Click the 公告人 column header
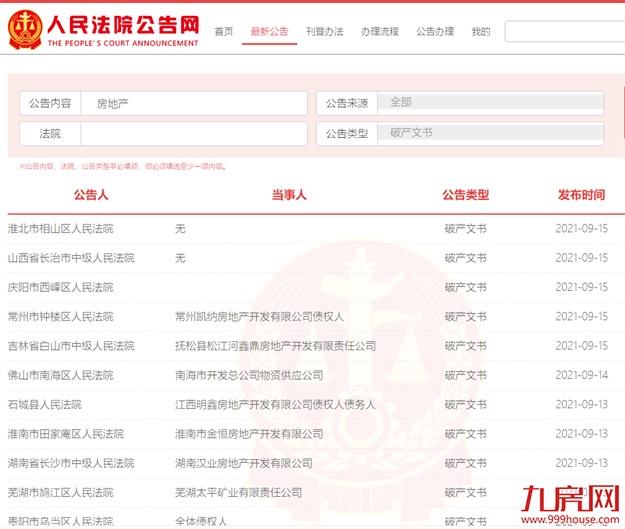This screenshot has width=625, height=529. click(91, 195)
